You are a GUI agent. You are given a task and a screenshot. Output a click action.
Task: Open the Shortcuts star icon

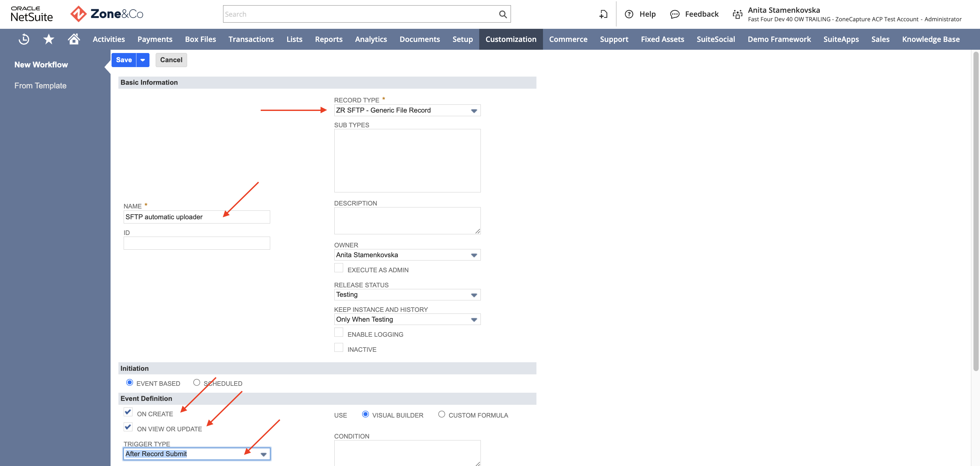coord(49,39)
